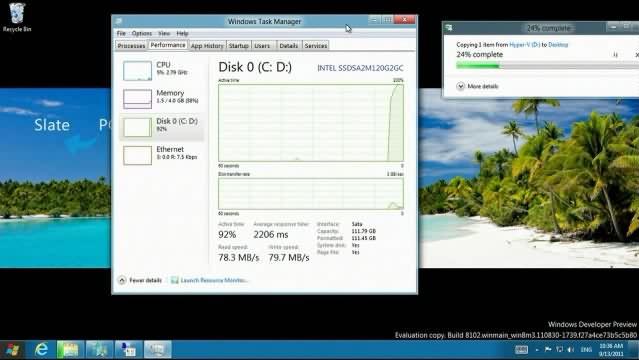Image resolution: width=639 pixels, height=360 pixels.
Task: Select the Memory performance item
Action: click(161, 99)
